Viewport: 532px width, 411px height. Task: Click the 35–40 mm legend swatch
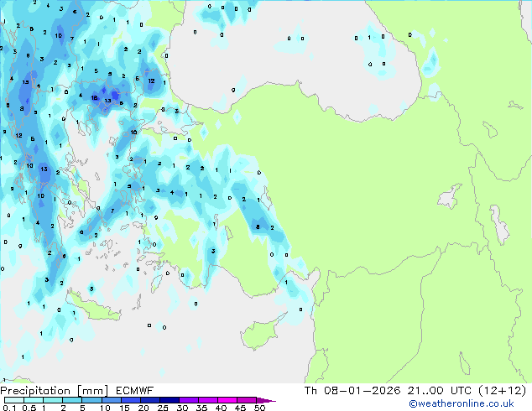[x=207, y=400]
